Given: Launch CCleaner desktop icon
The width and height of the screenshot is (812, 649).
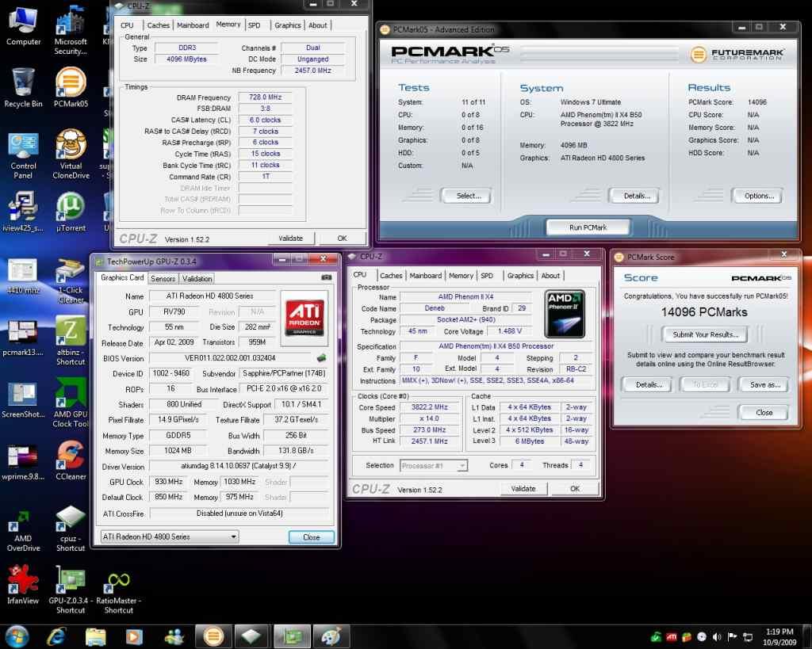Looking at the screenshot, I should (71, 460).
